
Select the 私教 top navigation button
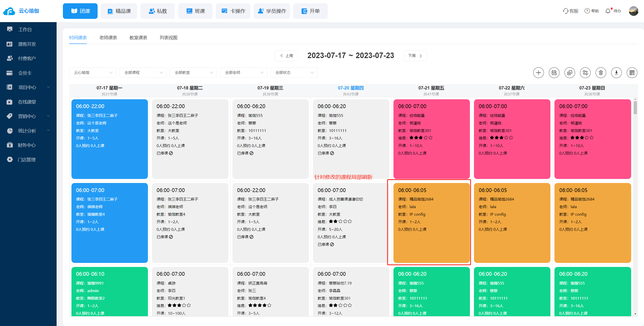click(157, 11)
